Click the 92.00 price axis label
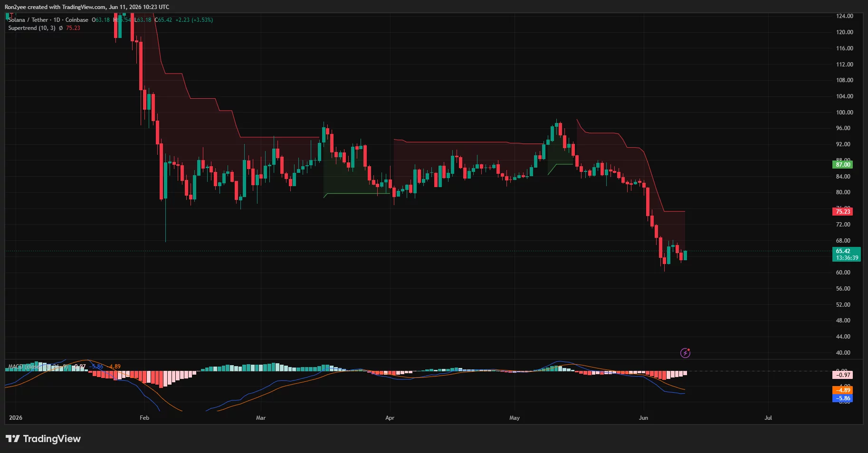The width and height of the screenshot is (868, 453). pyautogui.click(x=843, y=144)
